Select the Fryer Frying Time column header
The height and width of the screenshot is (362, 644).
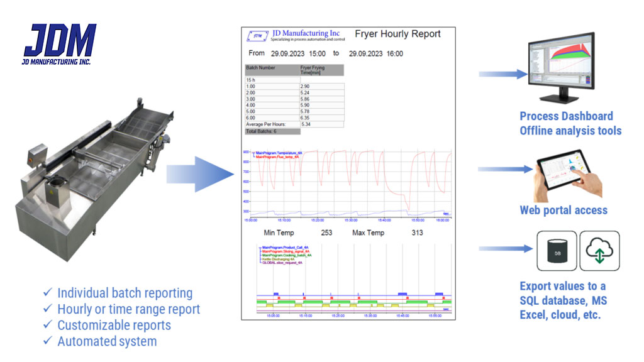(x=321, y=70)
